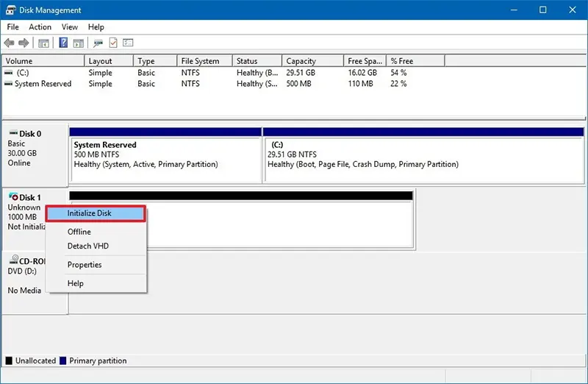The height and width of the screenshot is (384, 588).
Task: Sort by the Layout column header
Action: (x=109, y=61)
